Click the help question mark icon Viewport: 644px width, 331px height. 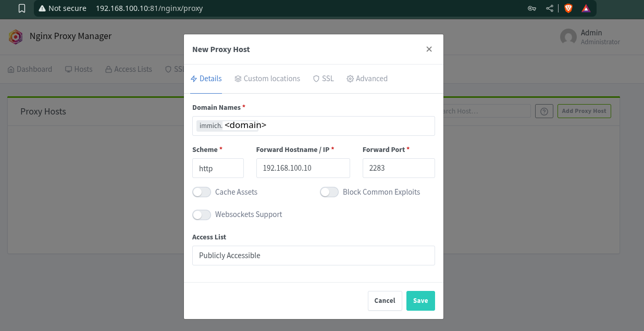coord(544,111)
